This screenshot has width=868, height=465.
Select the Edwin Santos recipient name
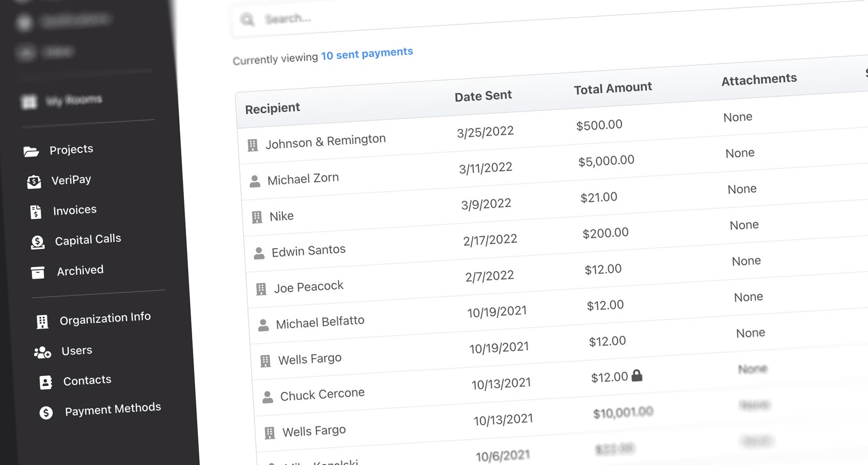(x=308, y=251)
